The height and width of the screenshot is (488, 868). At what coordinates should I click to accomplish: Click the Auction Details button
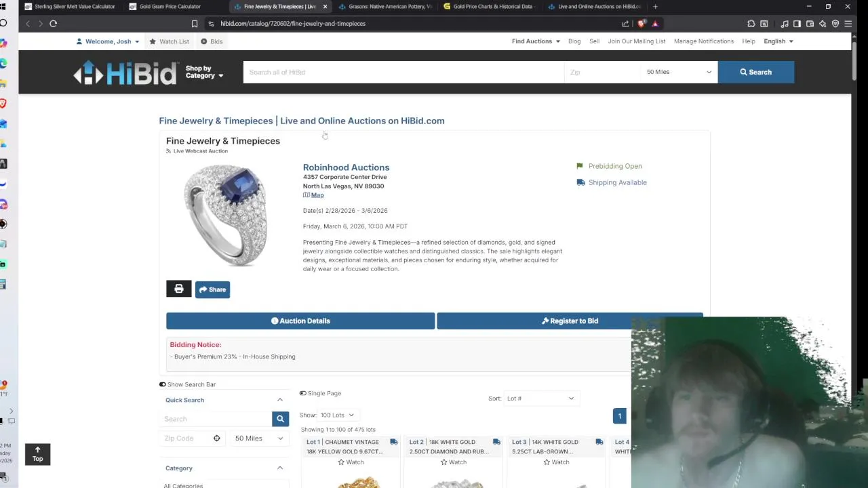tap(300, 321)
